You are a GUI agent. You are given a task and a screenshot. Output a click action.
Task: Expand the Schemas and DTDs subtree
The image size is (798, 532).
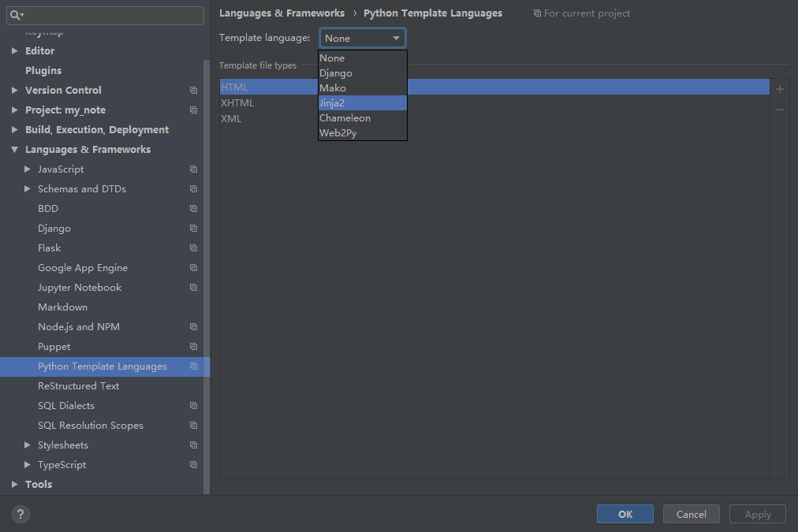28,188
